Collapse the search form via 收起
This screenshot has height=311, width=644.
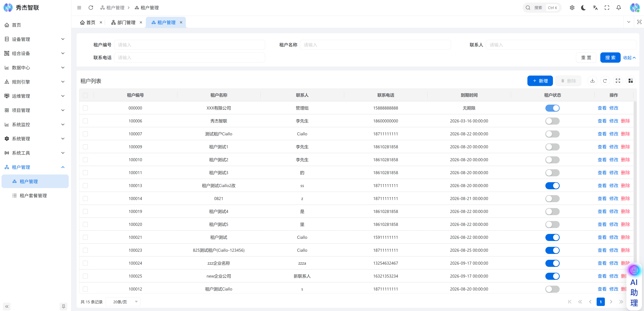pos(629,58)
